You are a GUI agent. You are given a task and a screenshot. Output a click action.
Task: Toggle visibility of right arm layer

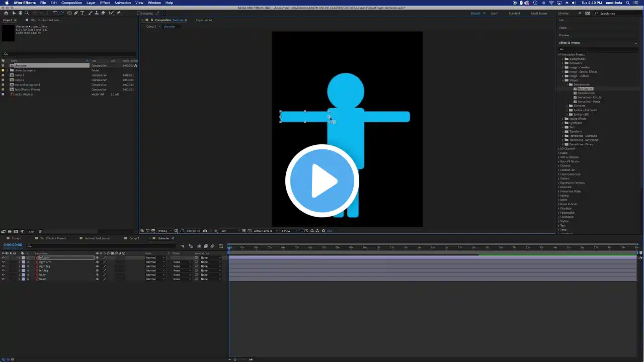pyautogui.click(x=3, y=262)
